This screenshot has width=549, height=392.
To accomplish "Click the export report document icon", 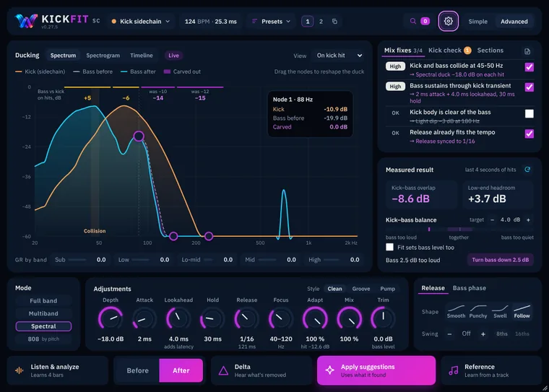I will pos(527,52).
